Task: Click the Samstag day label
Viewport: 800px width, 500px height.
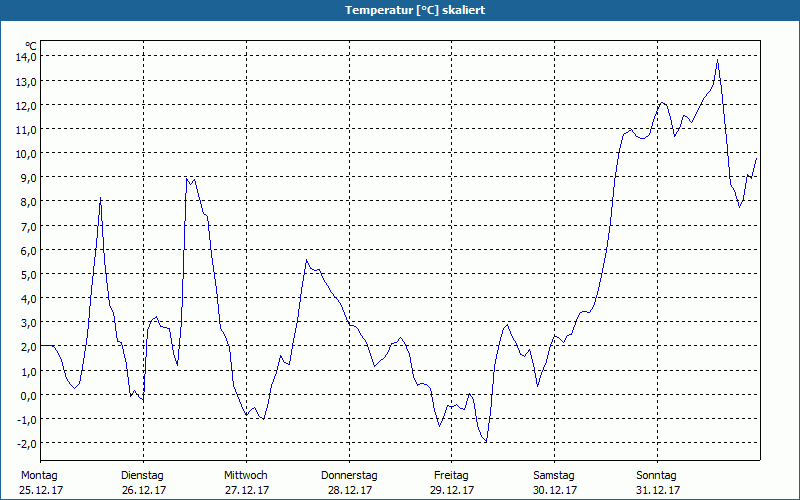Action: tap(554, 476)
